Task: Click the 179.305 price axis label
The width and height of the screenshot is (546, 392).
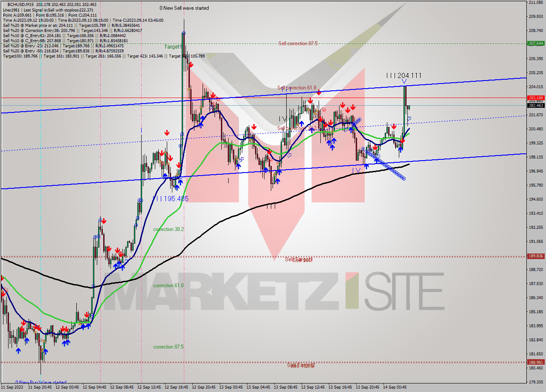Action: pyautogui.click(x=536, y=382)
